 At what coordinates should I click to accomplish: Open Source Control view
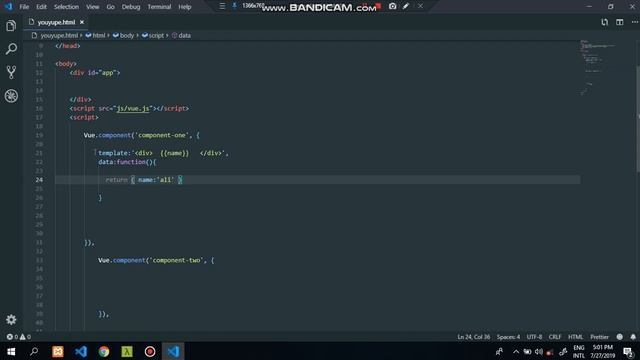tap(11, 72)
